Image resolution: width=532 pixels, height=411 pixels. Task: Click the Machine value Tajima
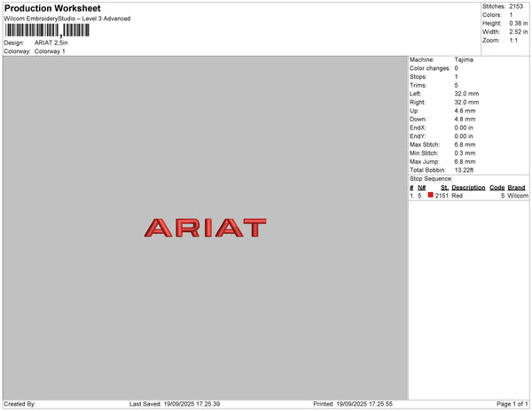click(x=464, y=59)
